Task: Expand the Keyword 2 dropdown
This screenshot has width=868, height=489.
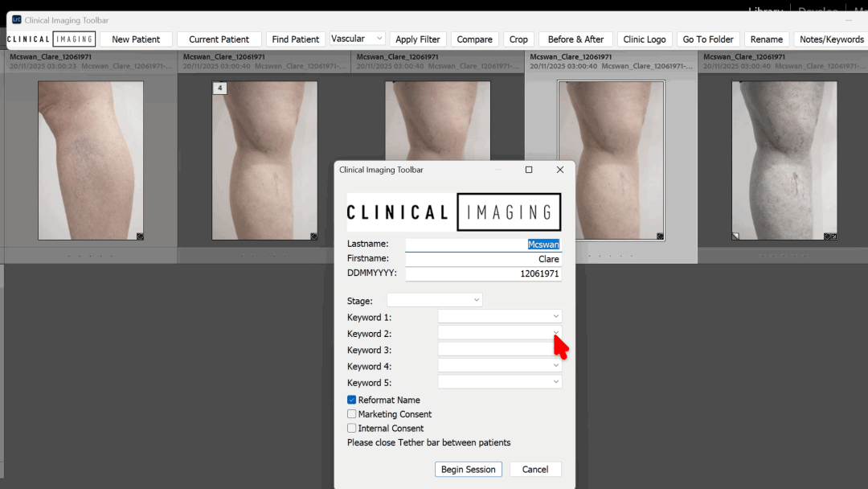Action: pos(500,333)
